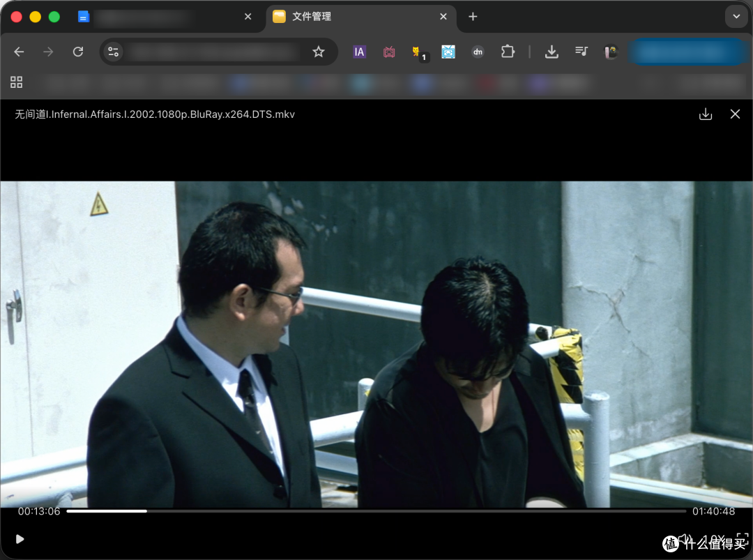Open the profile avatar menu
Image resolution: width=753 pixels, height=560 pixels.
point(610,52)
